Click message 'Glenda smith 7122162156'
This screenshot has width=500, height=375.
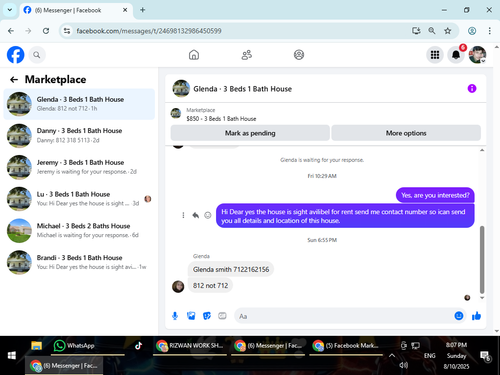pyautogui.click(x=231, y=269)
